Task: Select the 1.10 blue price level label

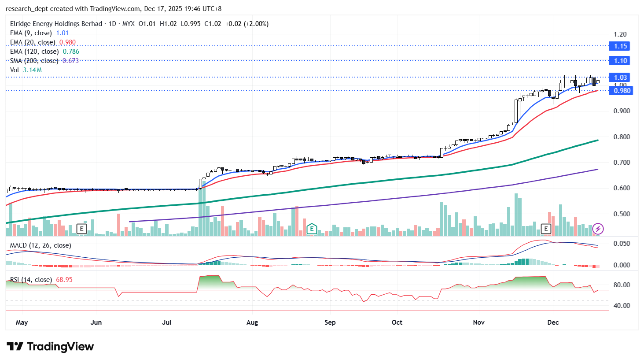Action: click(x=620, y=61)
